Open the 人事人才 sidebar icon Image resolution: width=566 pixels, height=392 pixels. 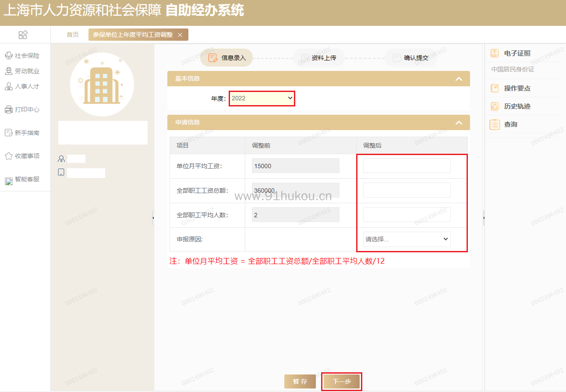[x=8, y=86]
